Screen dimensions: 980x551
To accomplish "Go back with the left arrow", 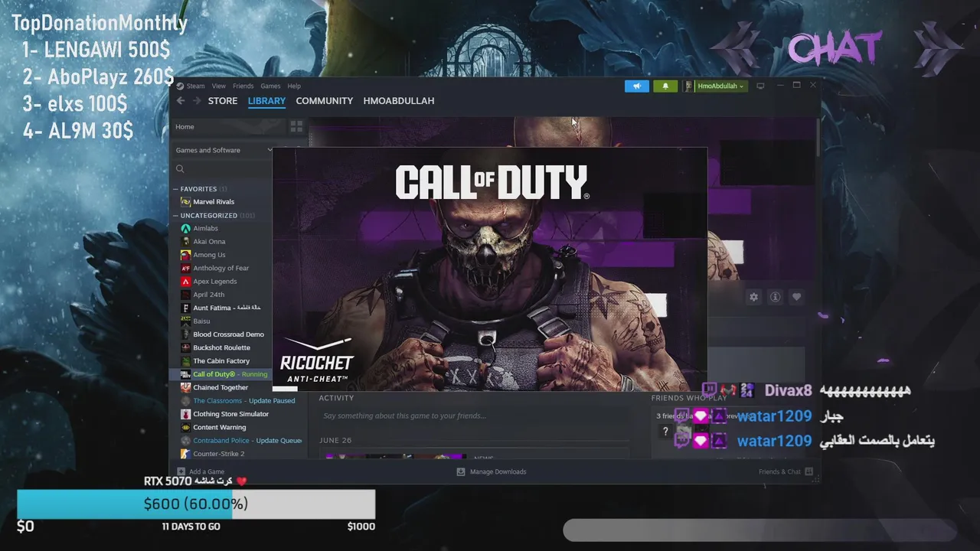I will click(x=181, y=100).
